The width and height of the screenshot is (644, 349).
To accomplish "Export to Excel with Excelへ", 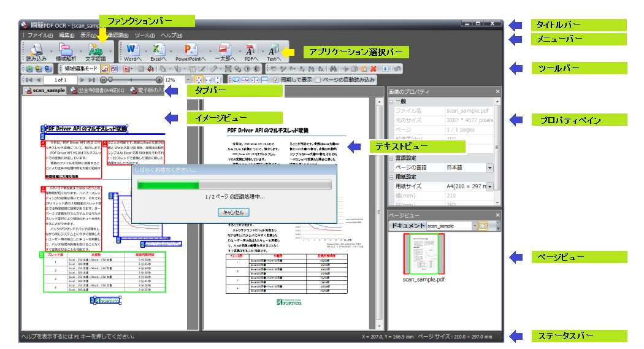I will point(158,52).
